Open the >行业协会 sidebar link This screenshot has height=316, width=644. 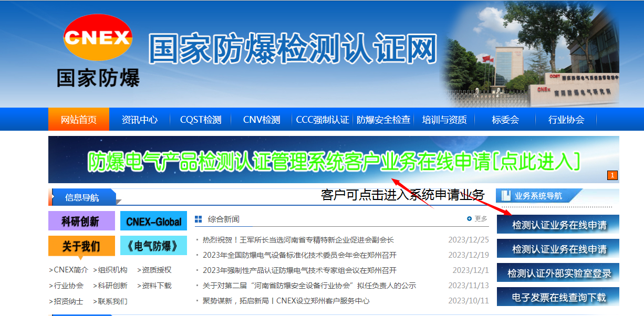click(66, 286)
